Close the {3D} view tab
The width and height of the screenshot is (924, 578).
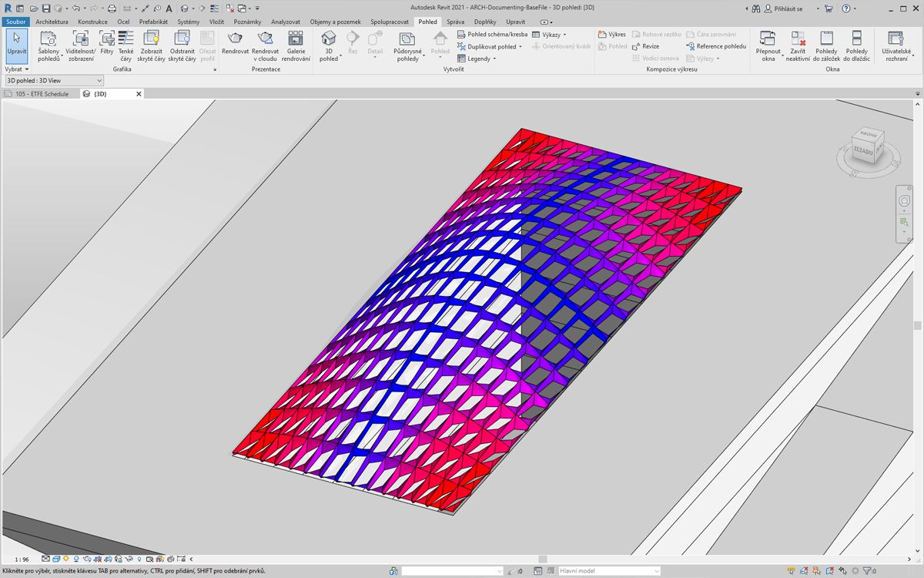[x=139, y=94]
